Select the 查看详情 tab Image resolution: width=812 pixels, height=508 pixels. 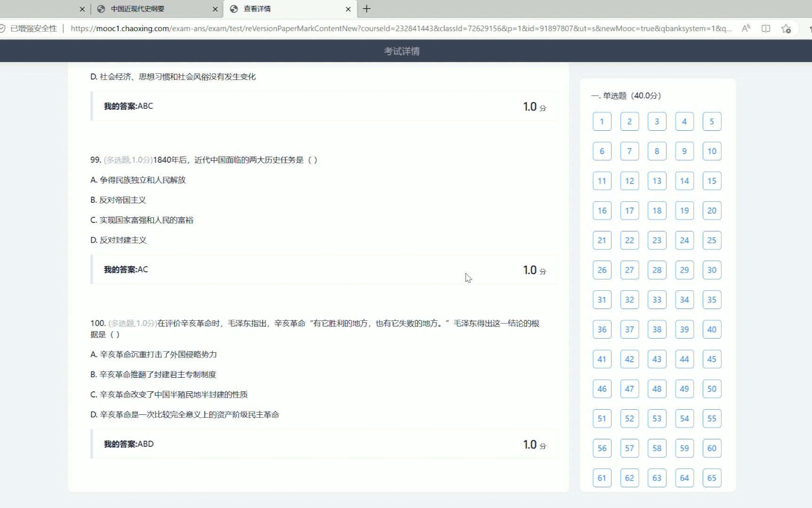(x=257, y=9)
